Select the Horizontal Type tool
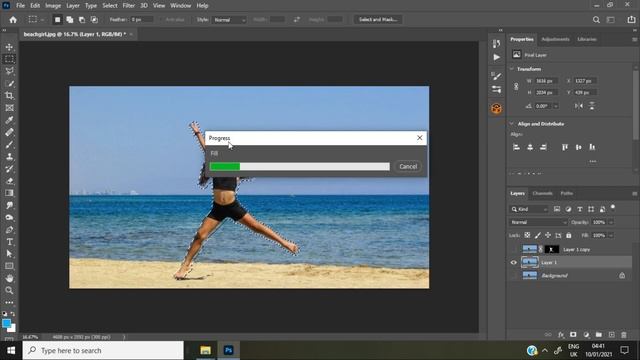The width and height of the screenshot is (640, 360). click(9, 242)
